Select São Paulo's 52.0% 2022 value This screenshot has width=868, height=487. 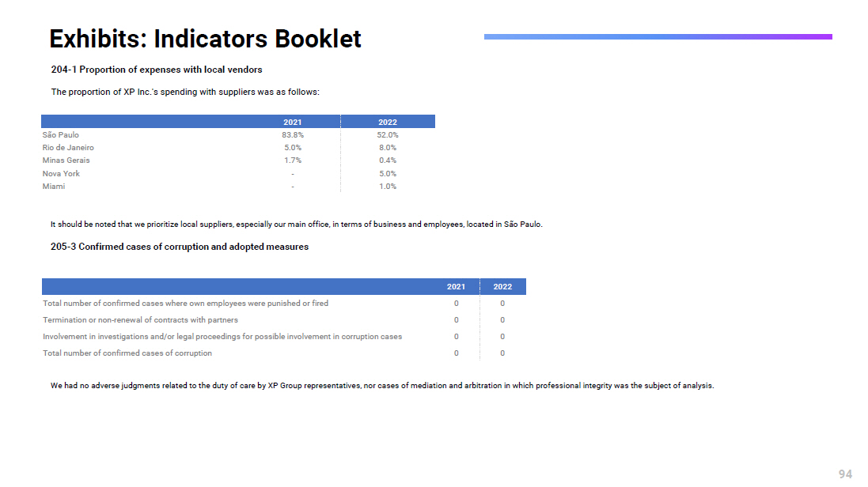(x=387, y=135)
